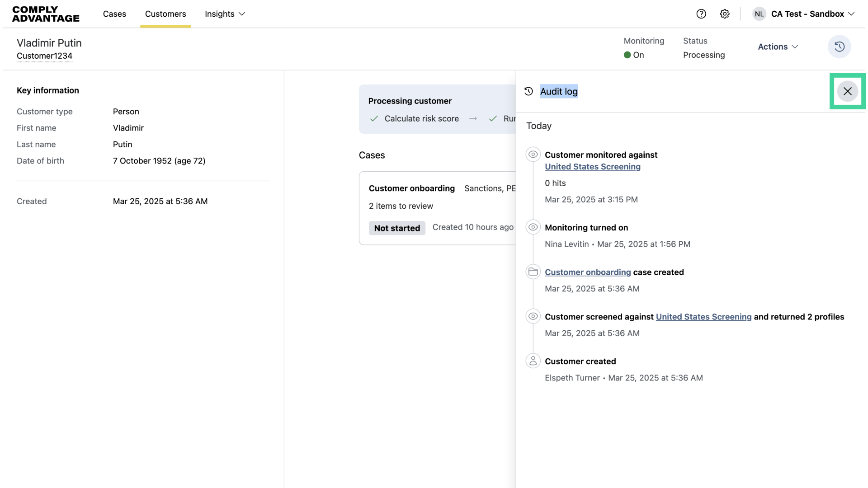868x488 pixels.
Task: Select the Customers tab
Action: point(165,14)
